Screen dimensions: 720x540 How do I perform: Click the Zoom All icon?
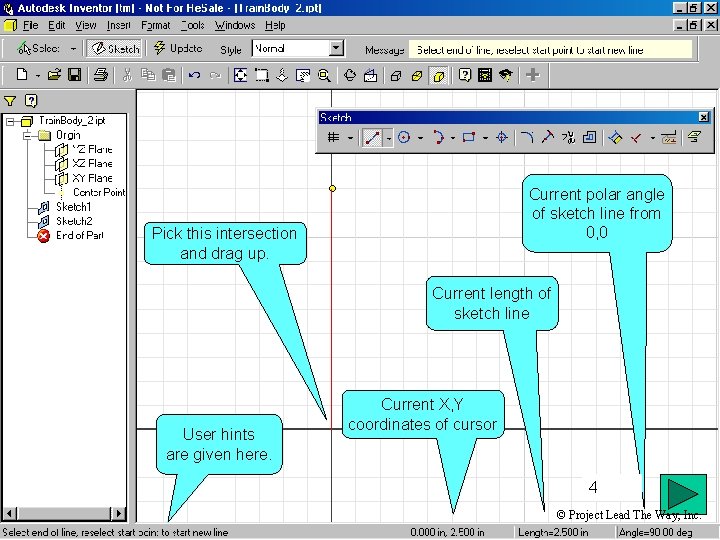tap(240, 75)
